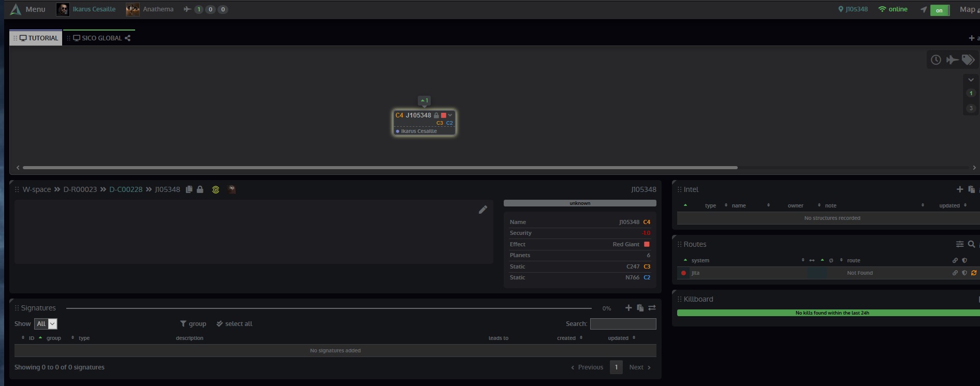This screenshot has width=980, height=386.
Task: Add a new signature with plus icon
Action: tap(628, 308)
